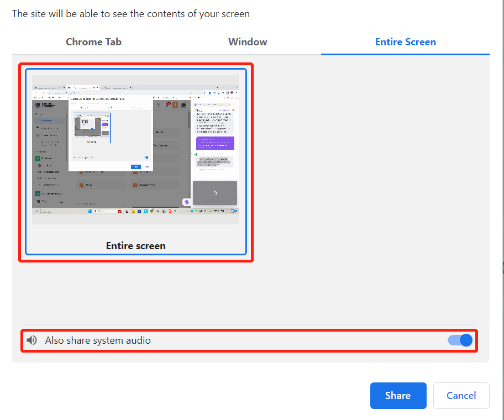
Task: Select the Entire Screen tab
Action: coord(405,41)
